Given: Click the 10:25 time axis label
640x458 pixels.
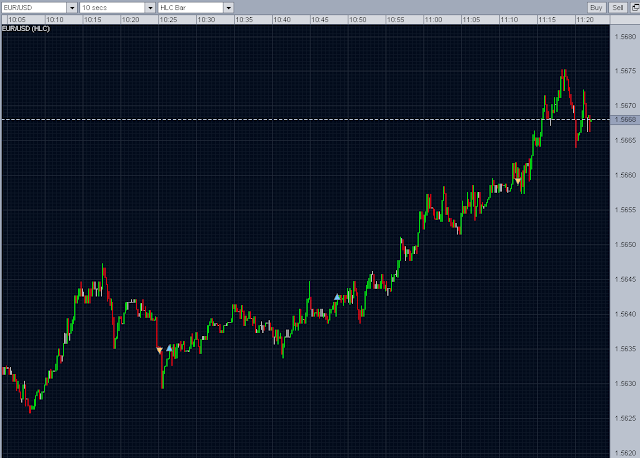Looking at the screenshot, I should pyautogui.click(x=168, y=20).
